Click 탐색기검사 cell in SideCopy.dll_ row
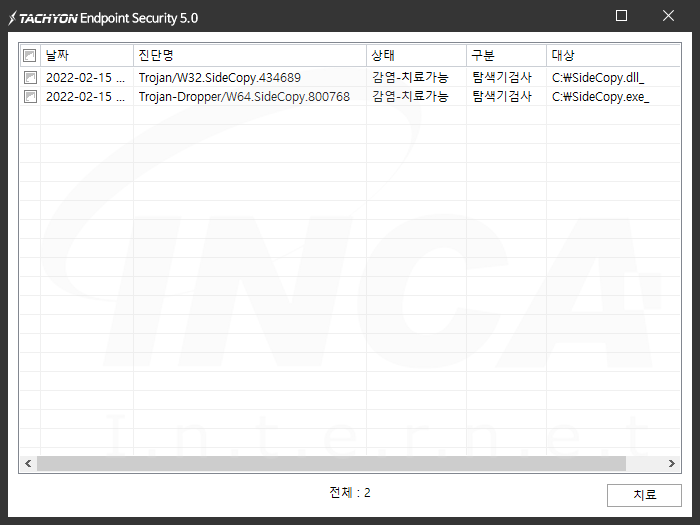 502,78
